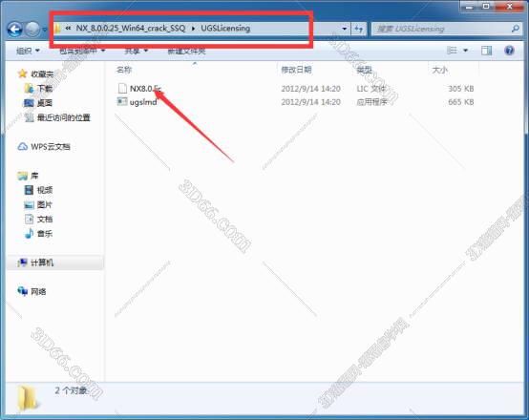Click the star icon beside 收藏夹
Image resolution: width=529 pixels, height=420 pixels.
(x=23, y=73)
